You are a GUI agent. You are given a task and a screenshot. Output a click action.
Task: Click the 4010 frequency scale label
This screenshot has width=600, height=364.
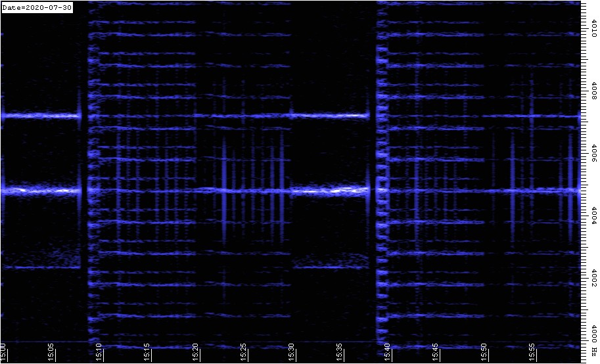tap(594, 28)
